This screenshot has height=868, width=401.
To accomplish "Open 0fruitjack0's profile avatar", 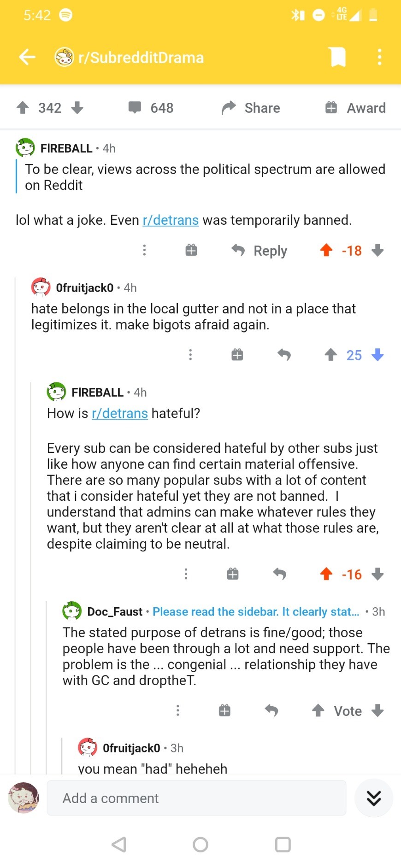I will click(41, 287).
